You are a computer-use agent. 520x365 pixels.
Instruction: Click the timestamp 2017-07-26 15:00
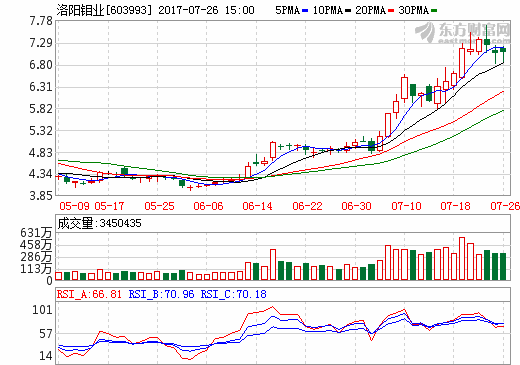click(206, 10)
